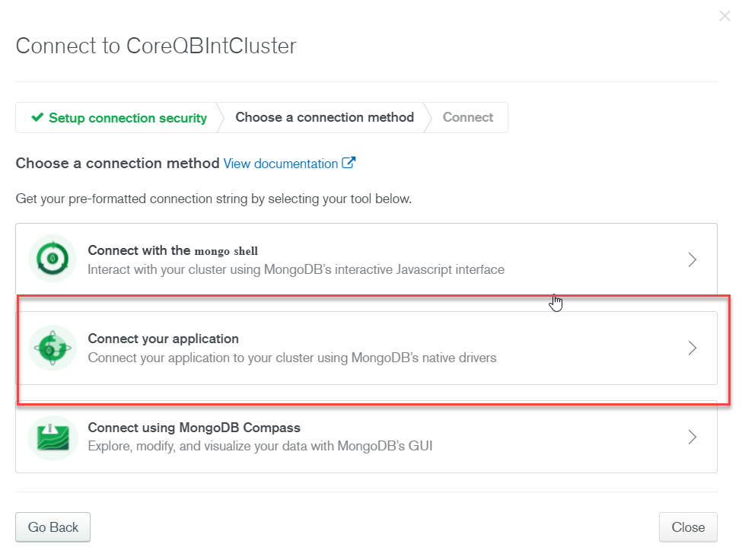Select the Compass green book icon
Screen dimensions: 742x560
click(52, 437)
